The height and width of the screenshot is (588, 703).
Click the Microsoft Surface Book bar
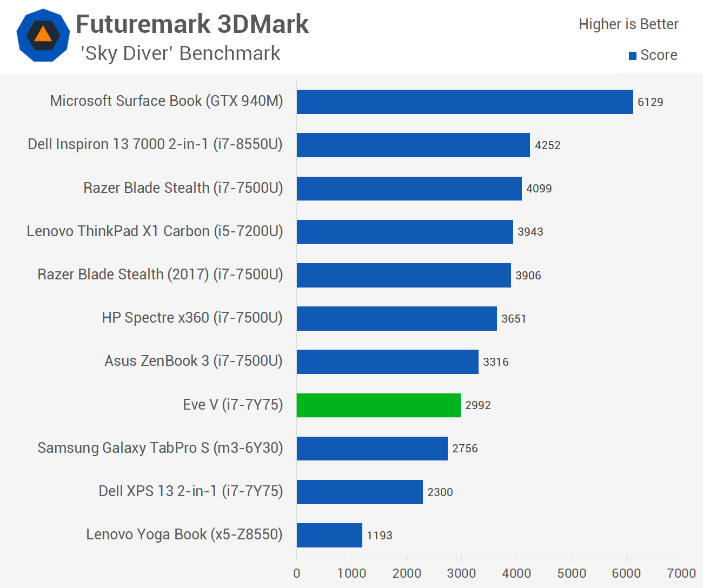point(465,102)
